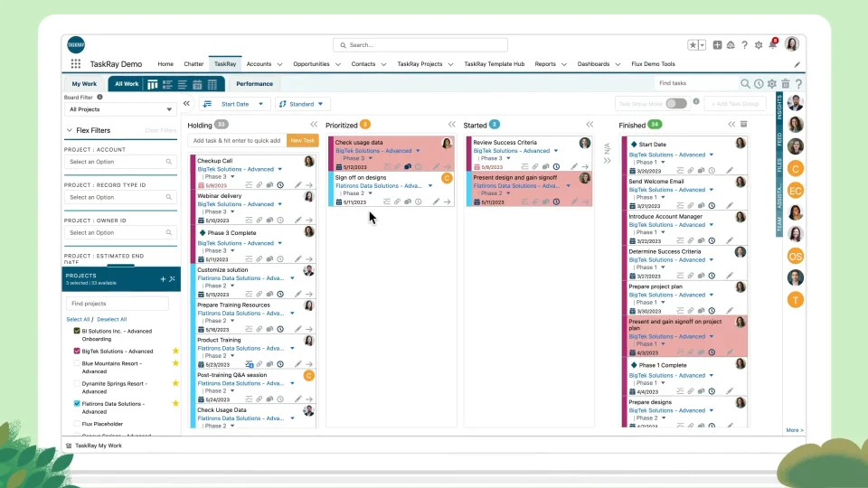Viewport: 868px width, 488px height.
Task: Open user profile avatar in header
Action: click(792, 44)
